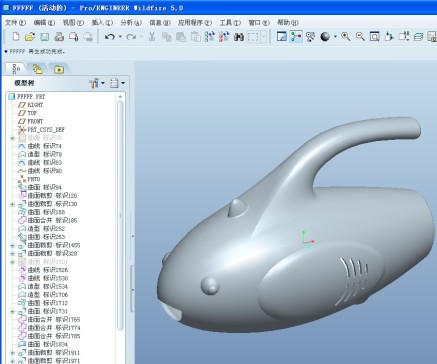Viewport: 437px width, 364px height.
Task: Open the 视图 (View) menu
Action: click(x=73, y=22)
